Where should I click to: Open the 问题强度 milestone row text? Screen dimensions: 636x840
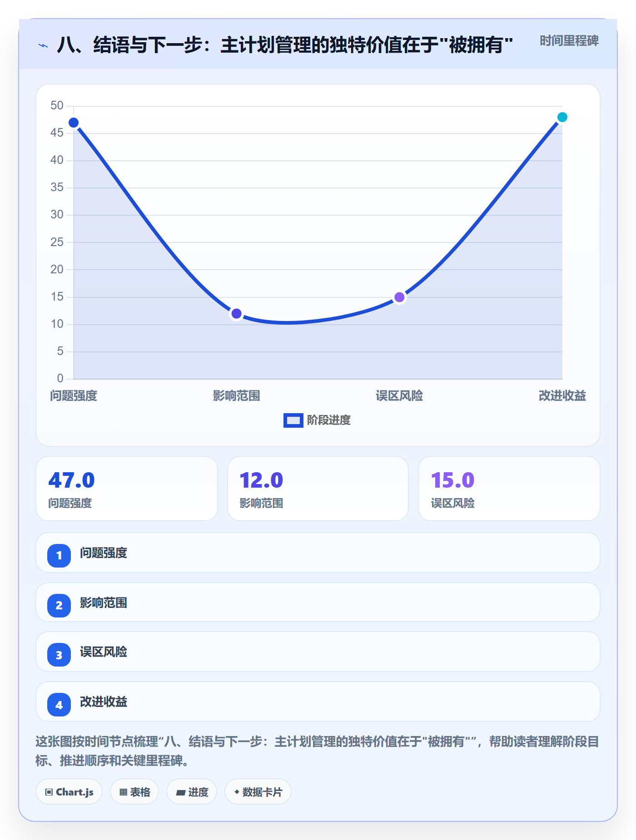coord(104,553)
